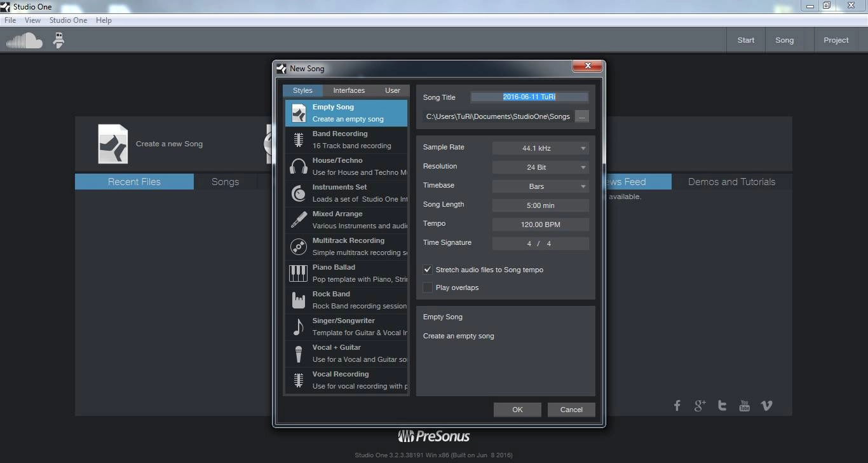The image size is (868, 463).
Task: Select the Mixed Arrange jack plug icon
Action: point(299,220)
